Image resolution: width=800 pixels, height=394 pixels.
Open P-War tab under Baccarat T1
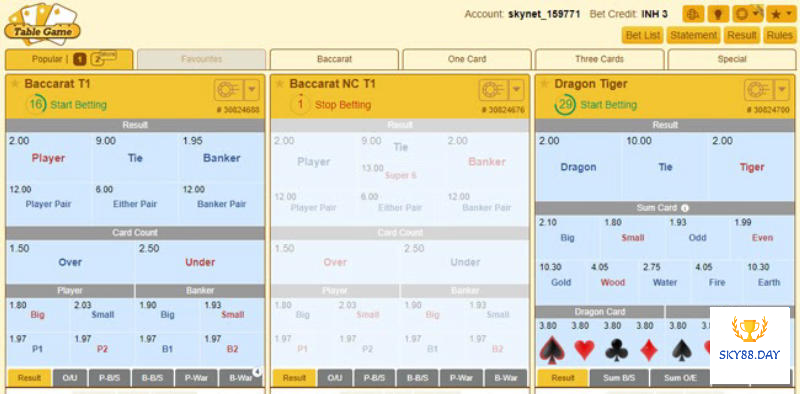(196, 378)
